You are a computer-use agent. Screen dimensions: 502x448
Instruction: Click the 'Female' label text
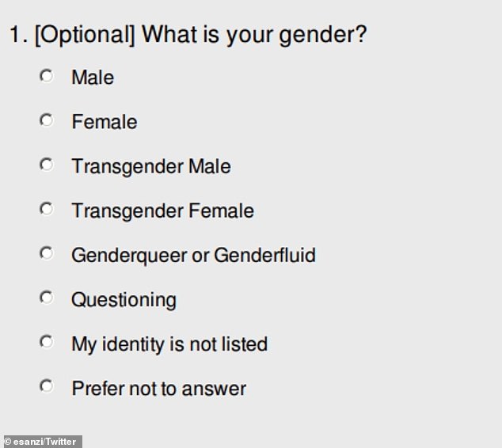[x=105, y=122]
